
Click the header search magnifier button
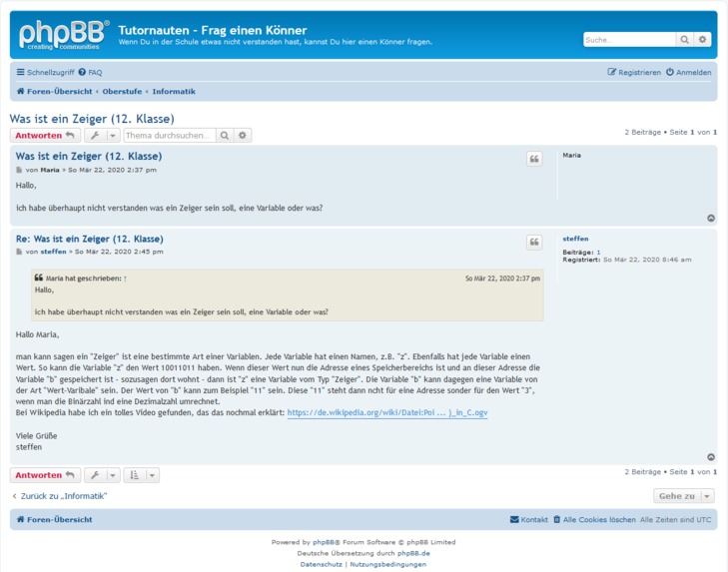[x=684, y=40]
